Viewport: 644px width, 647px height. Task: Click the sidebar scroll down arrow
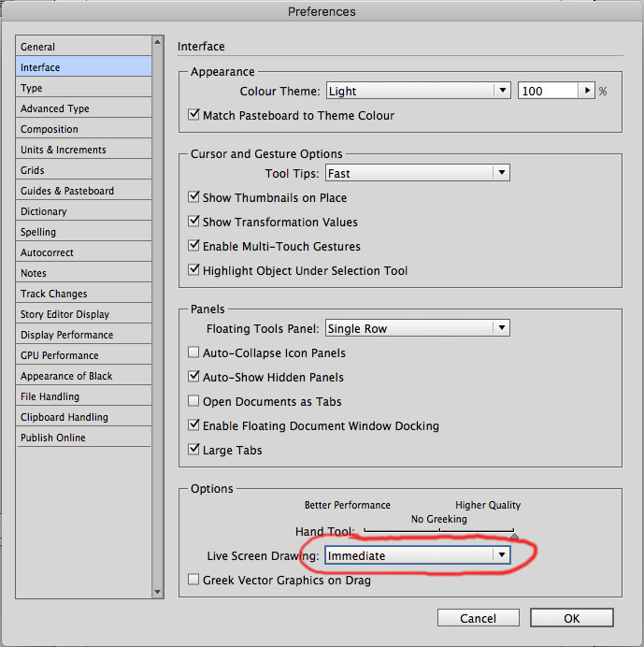click(158, 592)
